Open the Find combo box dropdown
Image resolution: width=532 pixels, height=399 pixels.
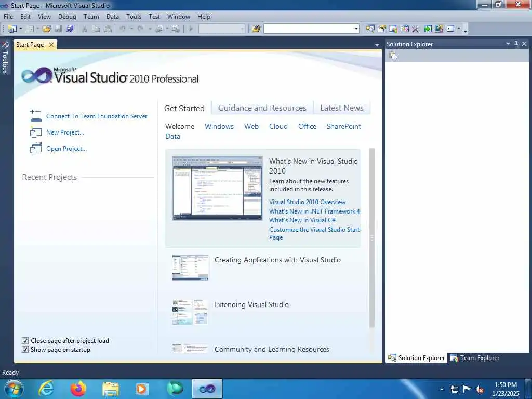click(x=356, y=29)
